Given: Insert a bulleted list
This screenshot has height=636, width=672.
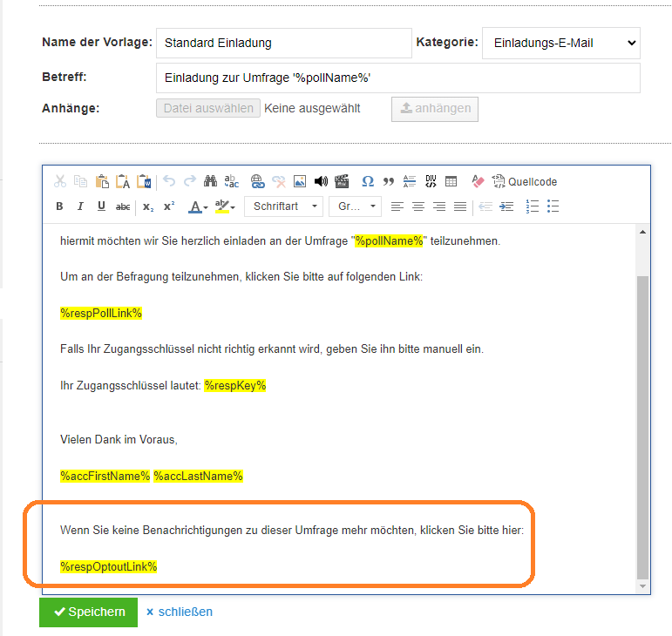Looking at the screenshot, I should point(553,206).
